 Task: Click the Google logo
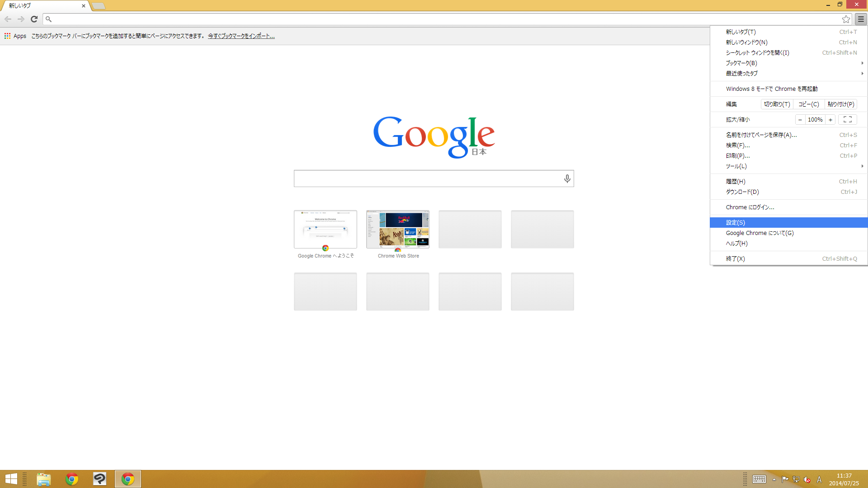click(434, 137)
